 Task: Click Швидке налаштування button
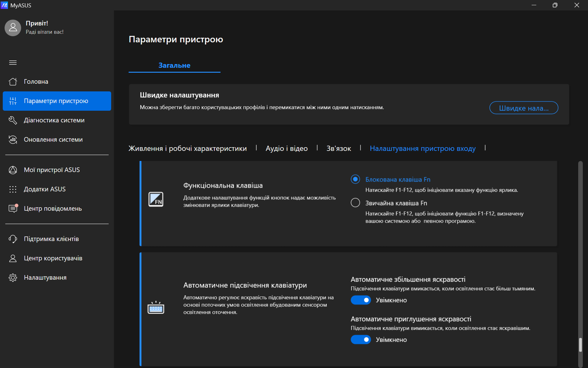(523, 108)
